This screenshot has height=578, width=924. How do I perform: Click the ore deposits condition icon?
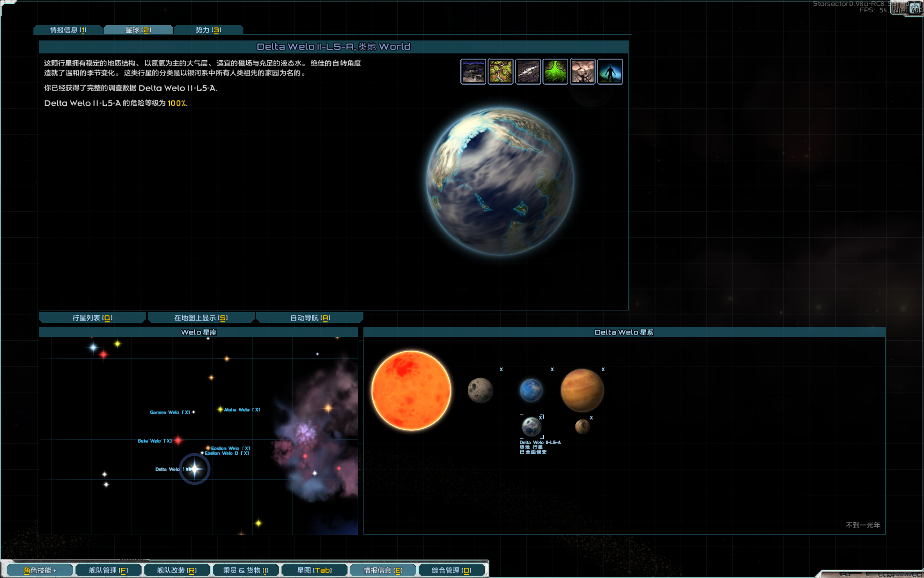pos(528,72)
